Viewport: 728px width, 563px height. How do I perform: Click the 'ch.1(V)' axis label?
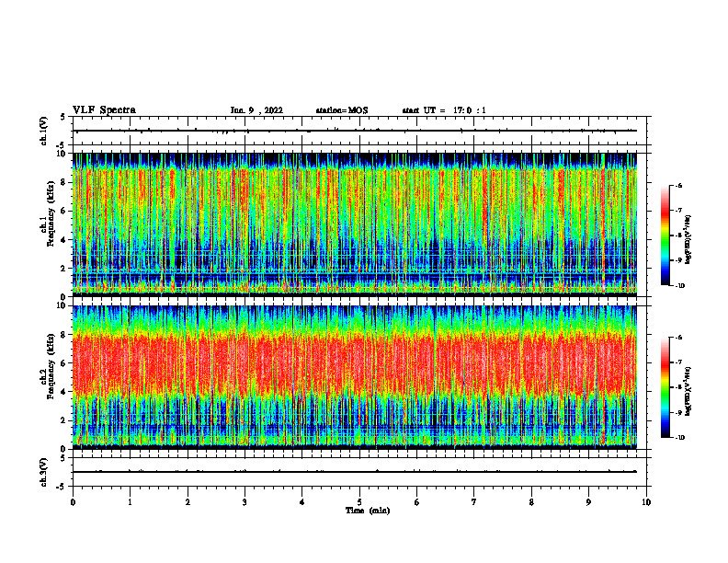click(44, 131)
